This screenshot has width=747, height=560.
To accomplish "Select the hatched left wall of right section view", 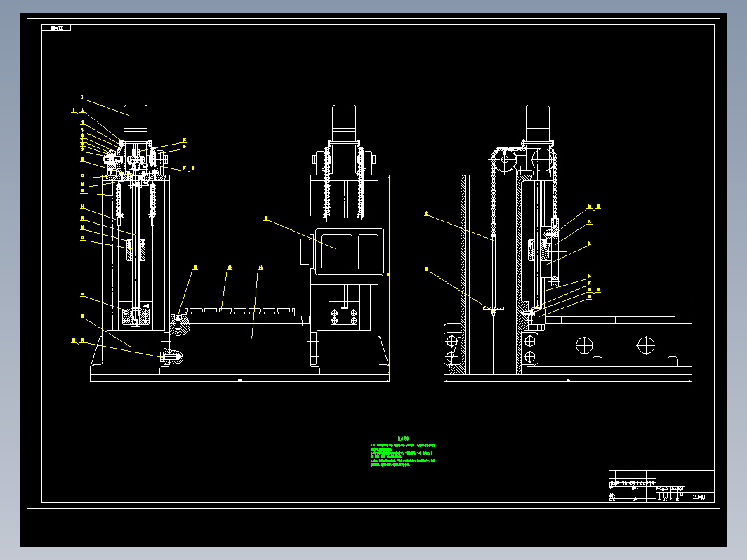I will (463, 274).
